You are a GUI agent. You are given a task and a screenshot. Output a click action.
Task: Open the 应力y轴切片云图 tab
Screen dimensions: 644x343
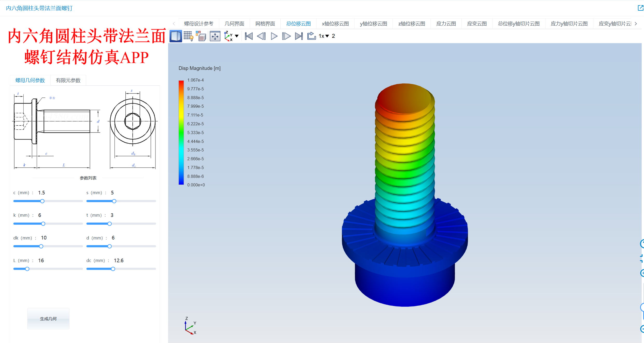tap(569, 24)
